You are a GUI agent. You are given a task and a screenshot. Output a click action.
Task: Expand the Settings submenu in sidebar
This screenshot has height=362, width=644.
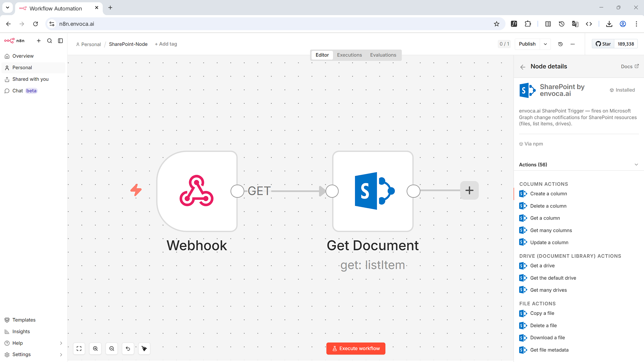point(61,354)
